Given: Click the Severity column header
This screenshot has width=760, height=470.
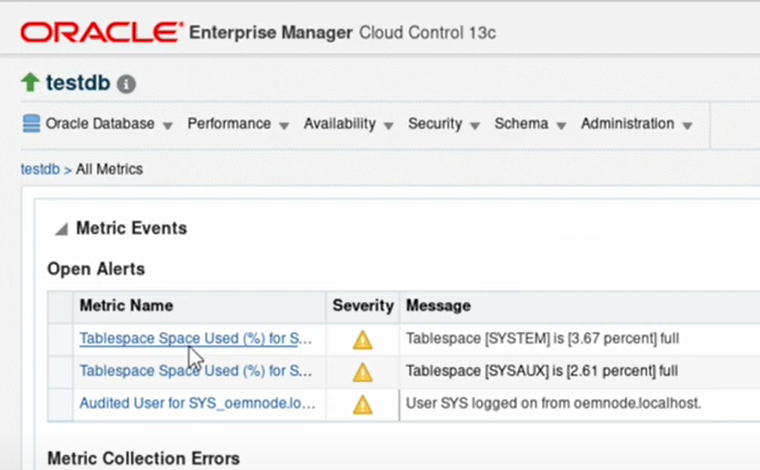Looking at the screenshot, I should [x=363, y=306].
